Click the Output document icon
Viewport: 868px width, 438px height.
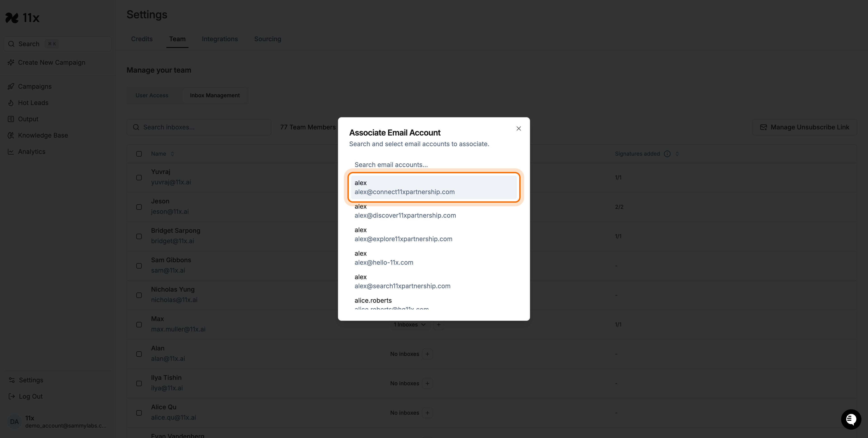coord(11,119)
